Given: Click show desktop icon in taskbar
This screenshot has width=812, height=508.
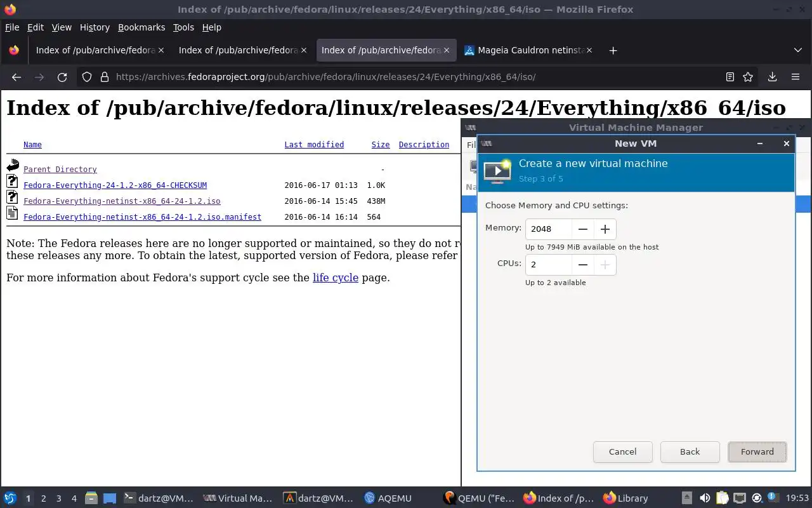Looking at the screenshot, I should coord(110,498).
